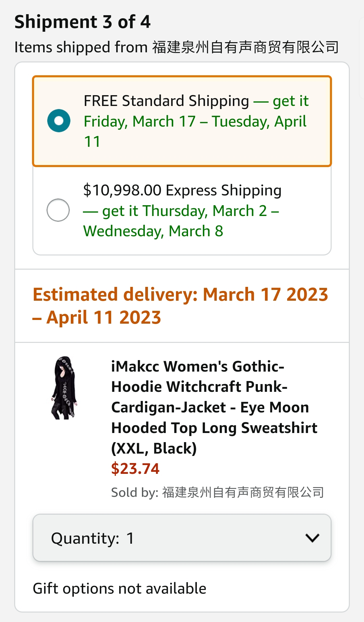Click the FREE Standard Shipping label text
Screen dimensions: 364x622
click(x=166, y=101)
